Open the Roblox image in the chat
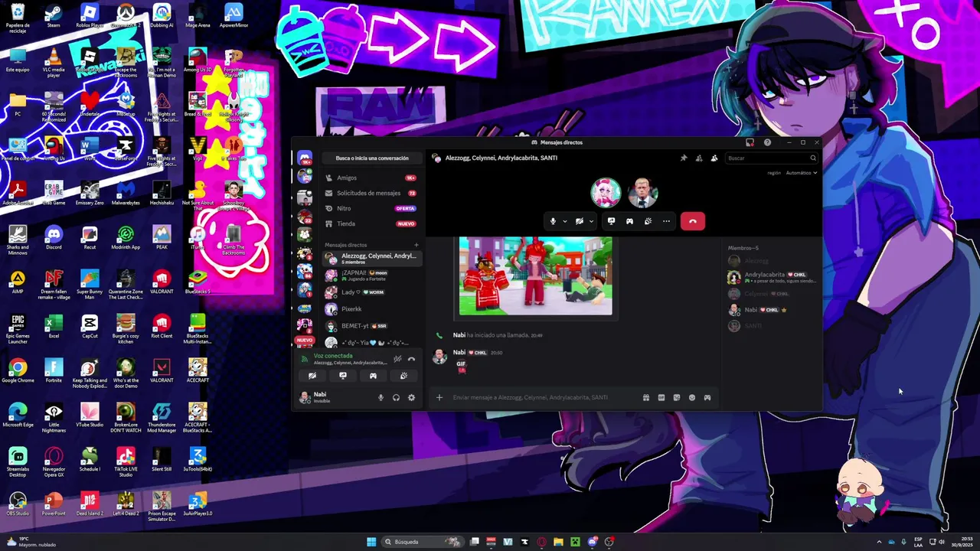Image resolution: width=980 pixels, height=551 pixels. pyautogui.click(x=535, y=275)
